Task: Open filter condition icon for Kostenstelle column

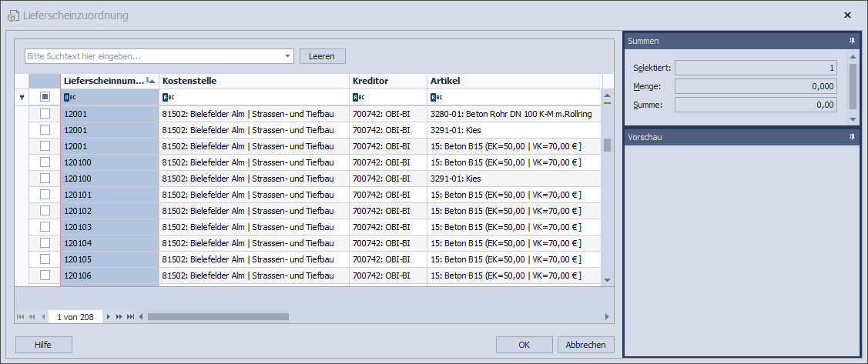Action: 167,97
